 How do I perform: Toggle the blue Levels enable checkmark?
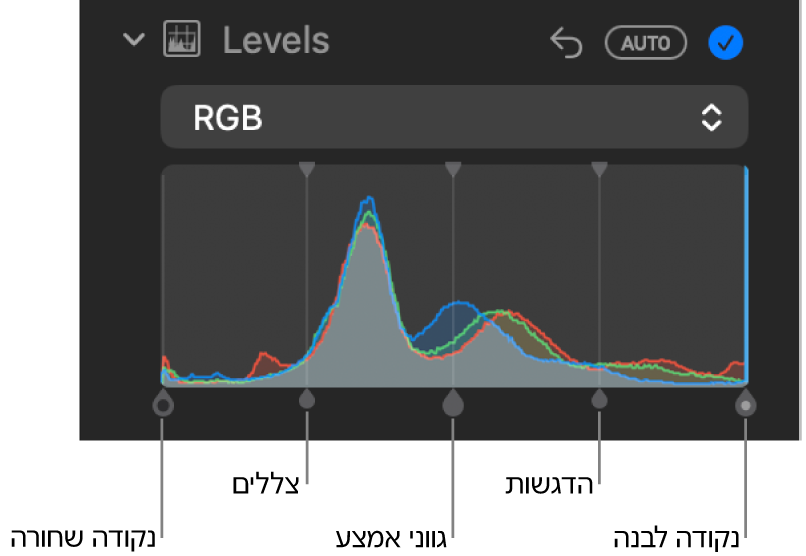click(725, 43)
